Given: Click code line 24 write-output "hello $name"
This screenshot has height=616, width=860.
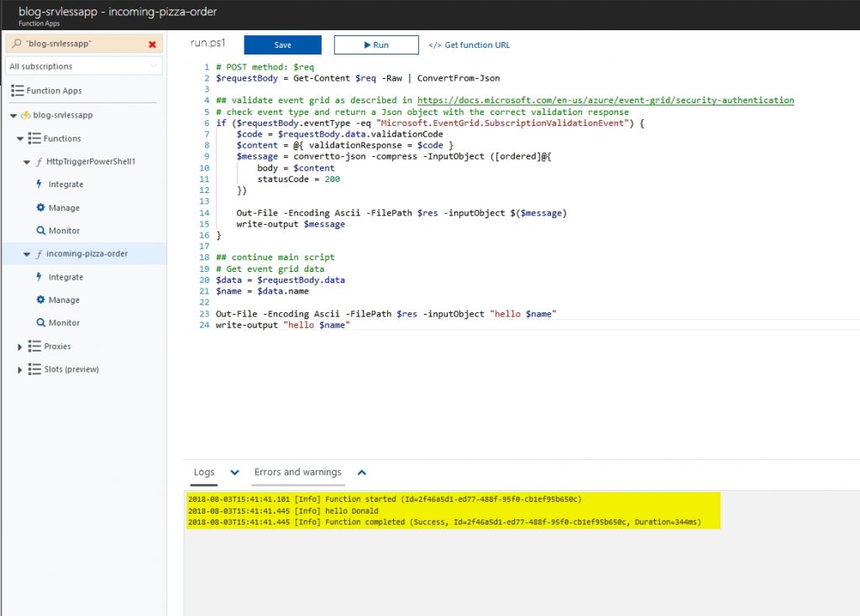Looking at the screenshot, I should click(x=282, y=325).
